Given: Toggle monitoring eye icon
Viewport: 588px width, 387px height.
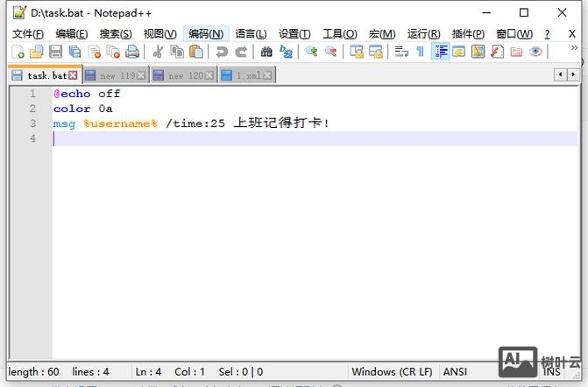Looking at the screenshot, I should (535, 52).
